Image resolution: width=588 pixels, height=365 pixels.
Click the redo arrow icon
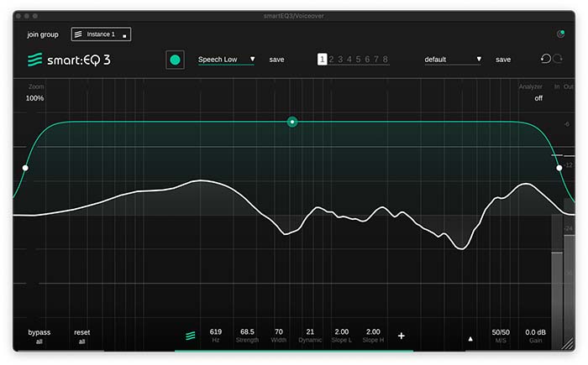click(558, 59)
